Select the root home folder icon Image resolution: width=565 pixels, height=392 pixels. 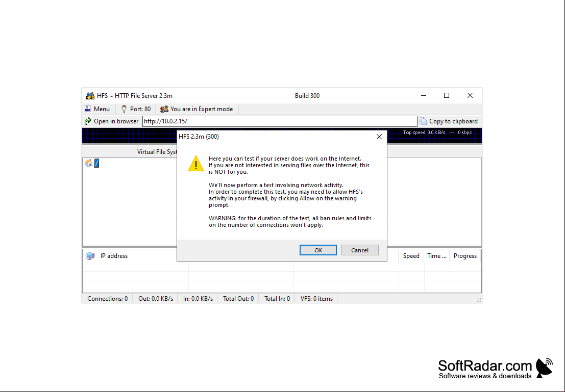tap(89, 163)
